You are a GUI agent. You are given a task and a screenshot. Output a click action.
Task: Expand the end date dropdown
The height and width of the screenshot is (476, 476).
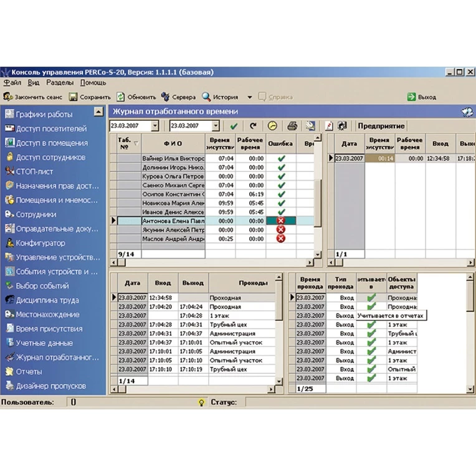(215, 126)
